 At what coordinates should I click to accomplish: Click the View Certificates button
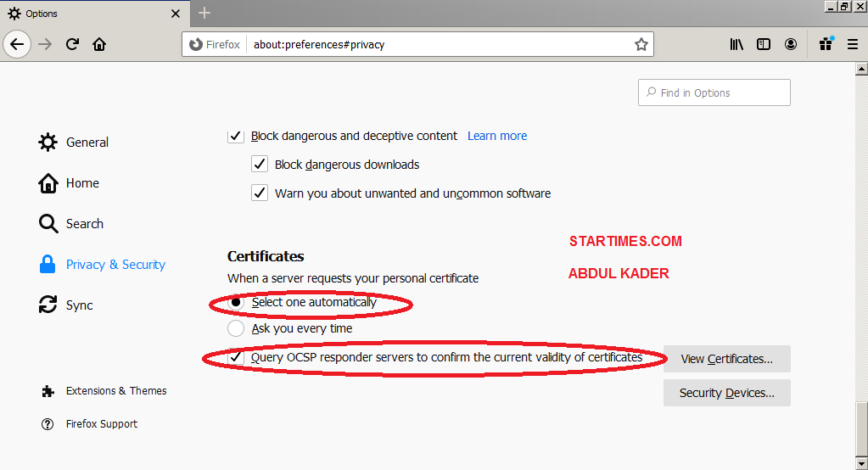point(726,359)
